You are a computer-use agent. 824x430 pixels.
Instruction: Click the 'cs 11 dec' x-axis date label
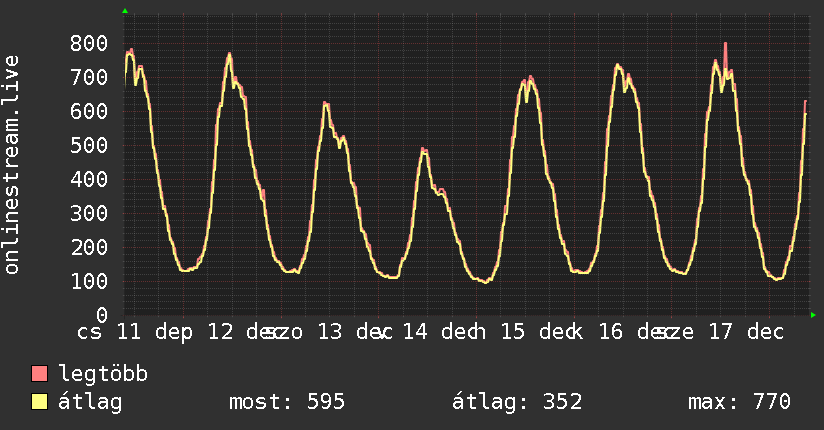click(128, 332)
